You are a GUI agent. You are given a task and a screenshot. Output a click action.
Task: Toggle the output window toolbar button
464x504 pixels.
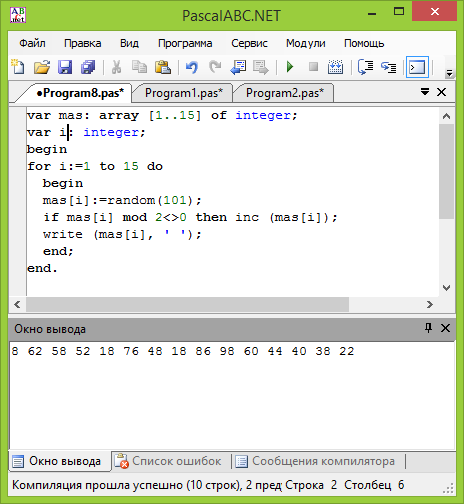417,67
